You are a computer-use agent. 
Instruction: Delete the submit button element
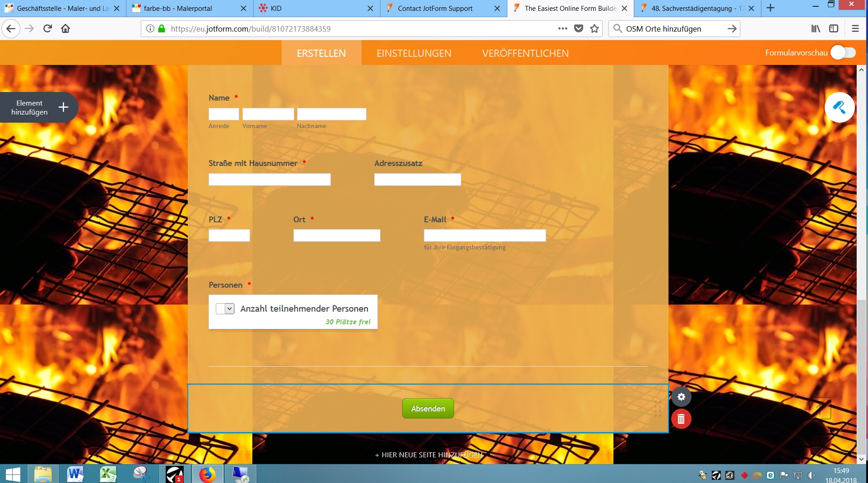click(x=681, y=419)
